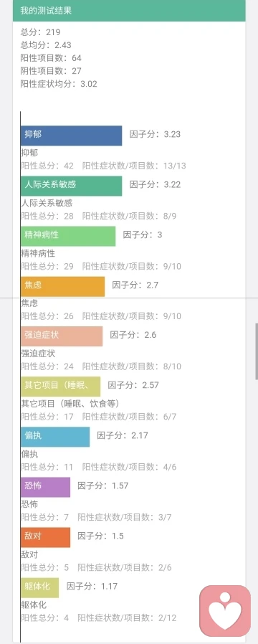Select the green 人际关系敏感 bar

[72, 186]
